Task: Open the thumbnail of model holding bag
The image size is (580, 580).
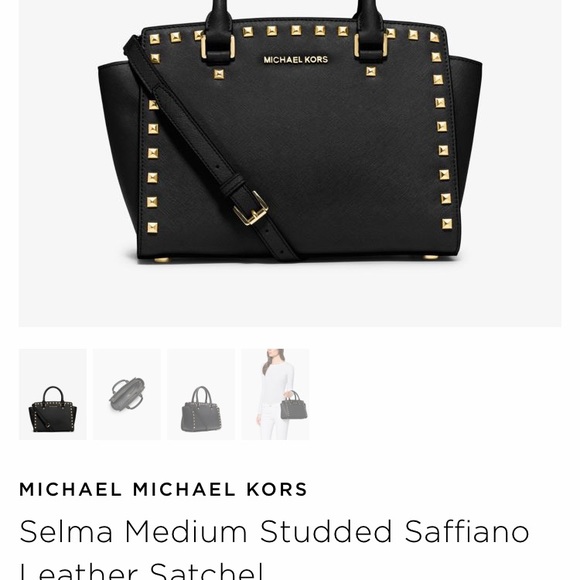Action: click(x=275, y=394)
